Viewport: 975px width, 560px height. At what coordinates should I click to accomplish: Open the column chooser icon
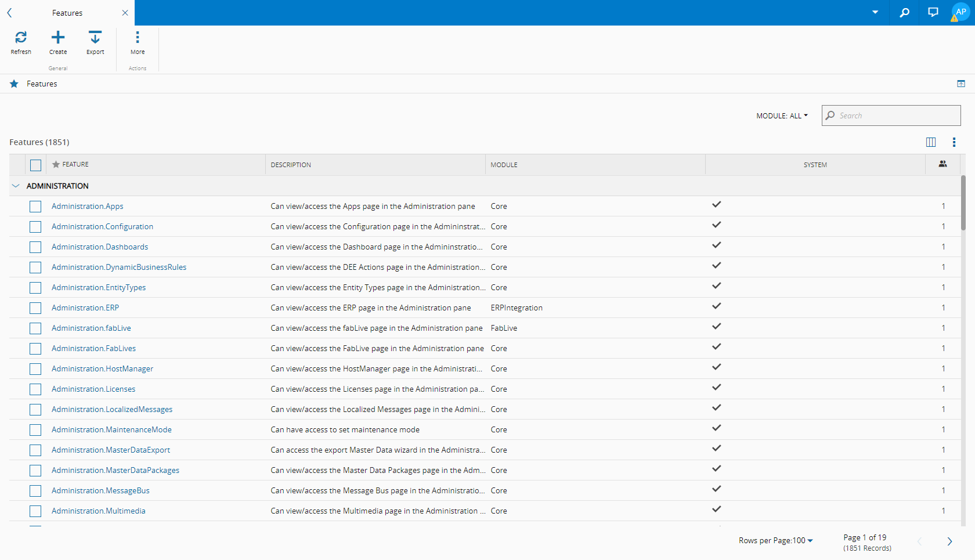pyautogui.click(x=931, y=142)
